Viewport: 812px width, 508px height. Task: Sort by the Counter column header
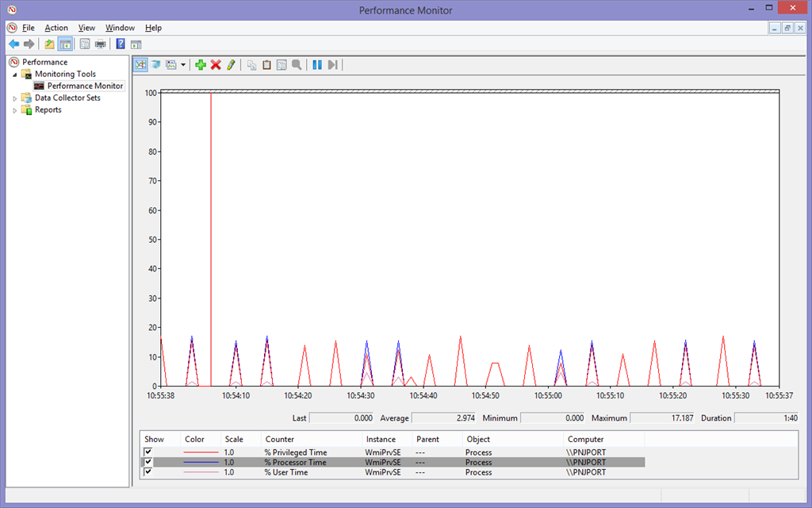click(311, 439)
